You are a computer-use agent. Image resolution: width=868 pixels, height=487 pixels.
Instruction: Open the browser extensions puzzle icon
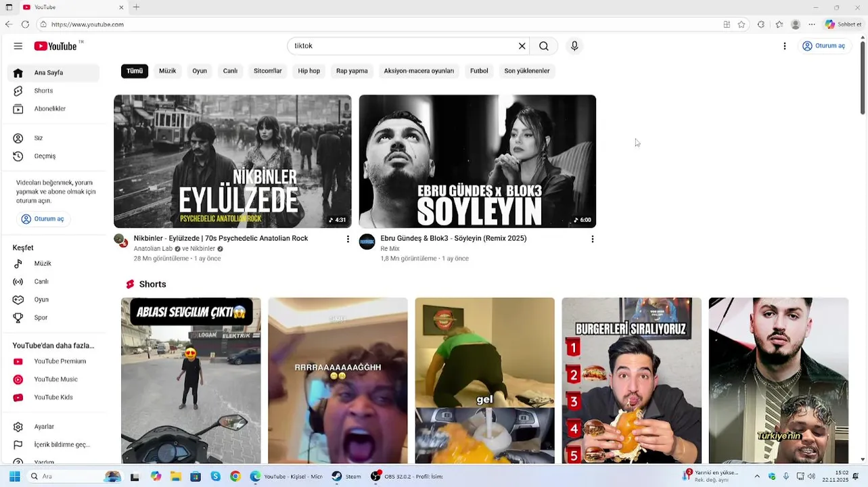(761, 24)
